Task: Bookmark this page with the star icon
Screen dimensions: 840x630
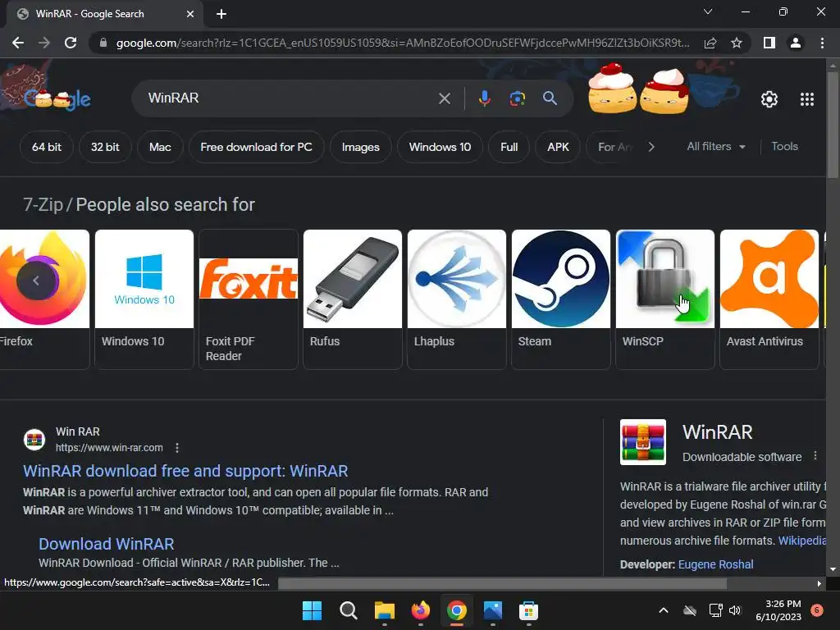Action: (x=737, y=43)
